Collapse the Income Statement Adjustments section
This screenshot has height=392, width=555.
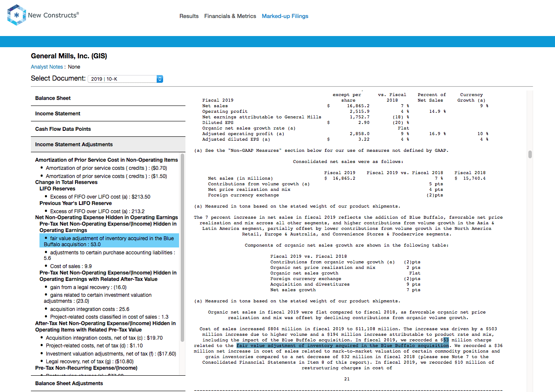click(108, 145)
